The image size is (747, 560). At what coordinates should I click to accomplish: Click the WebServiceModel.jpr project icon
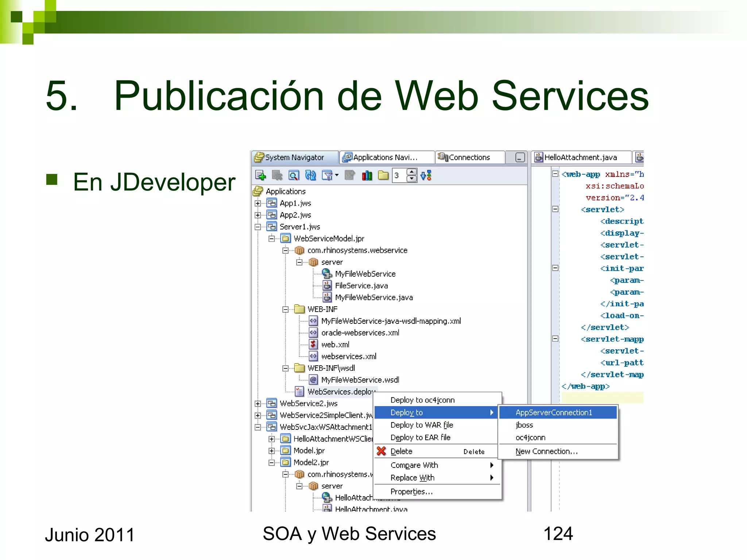pos(286,238)
